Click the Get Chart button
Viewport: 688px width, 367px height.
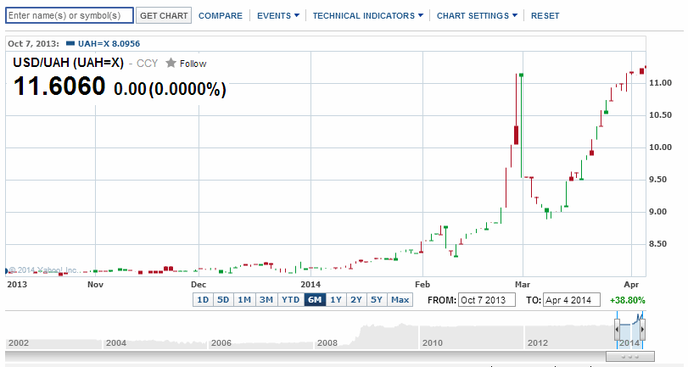(x=164, y=15)
